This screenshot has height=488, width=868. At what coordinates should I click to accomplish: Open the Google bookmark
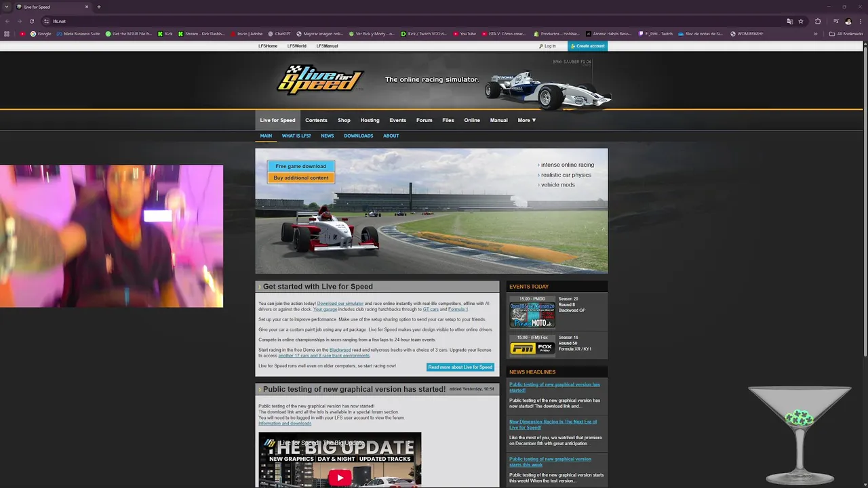coord(41,33)
